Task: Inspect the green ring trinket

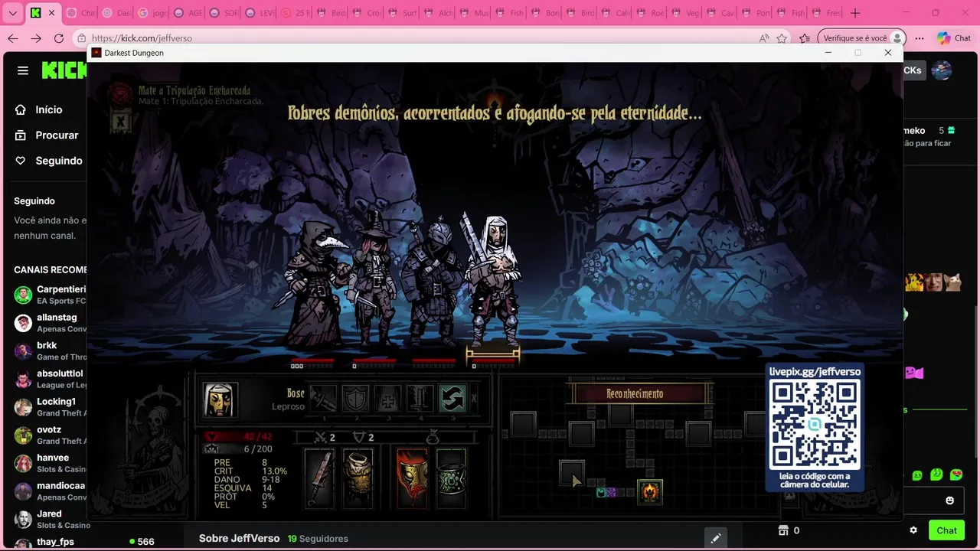Action: (451, 479)
